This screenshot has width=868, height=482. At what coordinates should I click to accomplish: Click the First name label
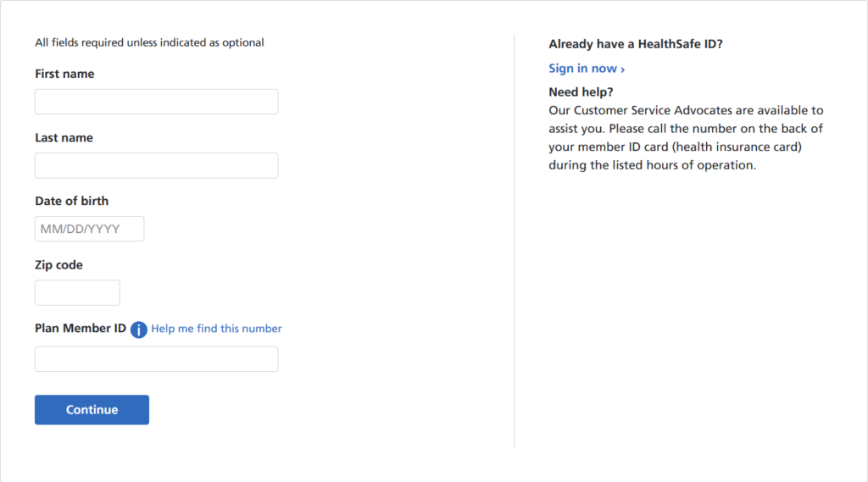64,75
